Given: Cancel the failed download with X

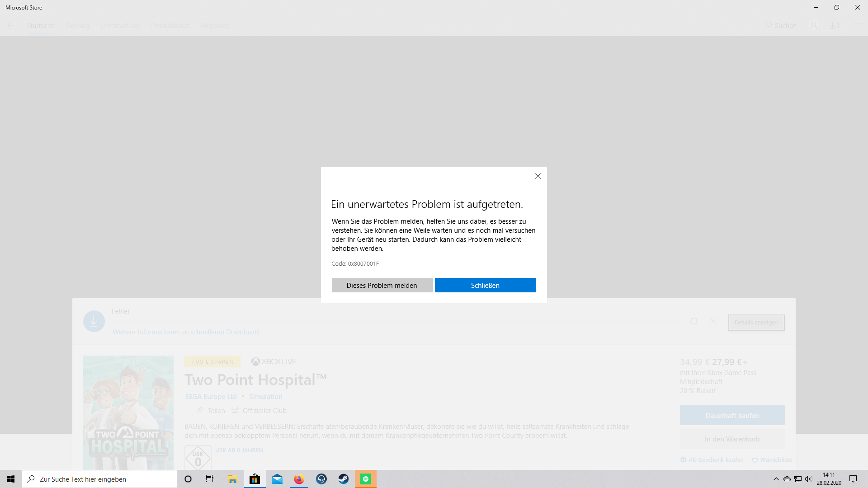Looking at the screenshot, I should (x=713, y=321).
